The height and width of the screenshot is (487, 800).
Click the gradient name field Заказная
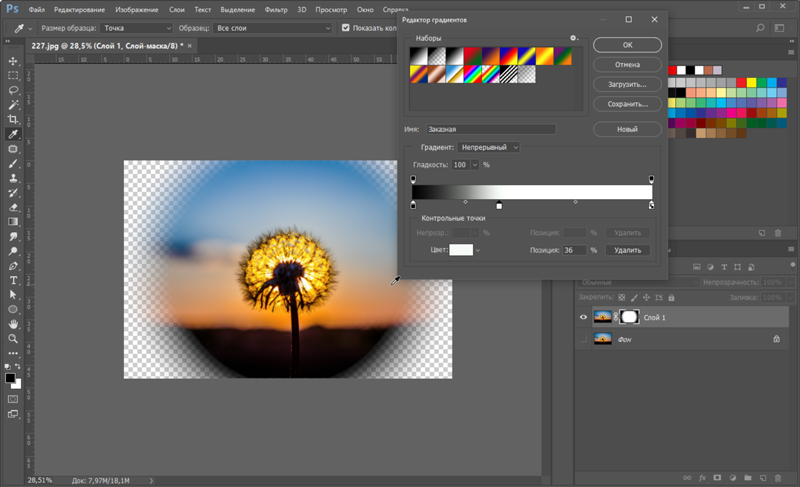489,129
